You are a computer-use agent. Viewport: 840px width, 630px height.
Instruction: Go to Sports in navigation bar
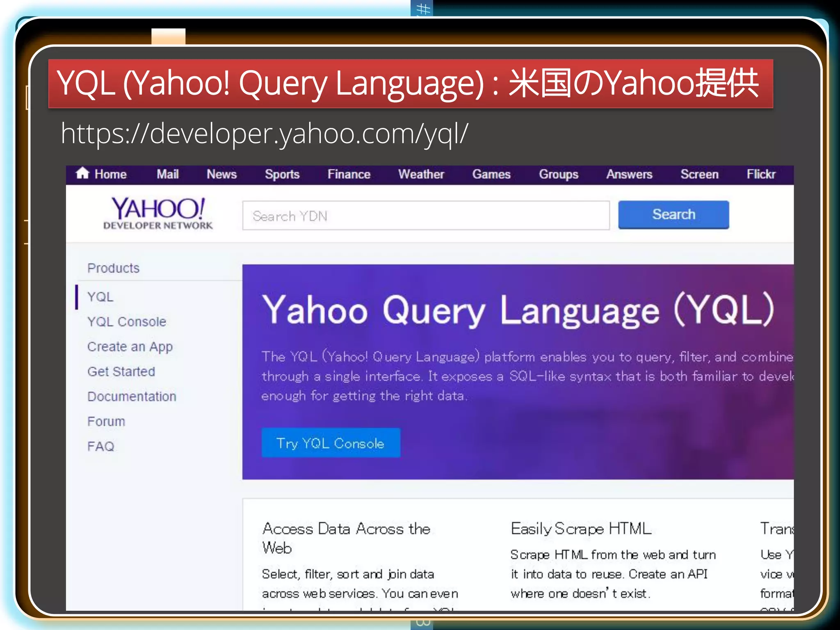click(282, 174)
